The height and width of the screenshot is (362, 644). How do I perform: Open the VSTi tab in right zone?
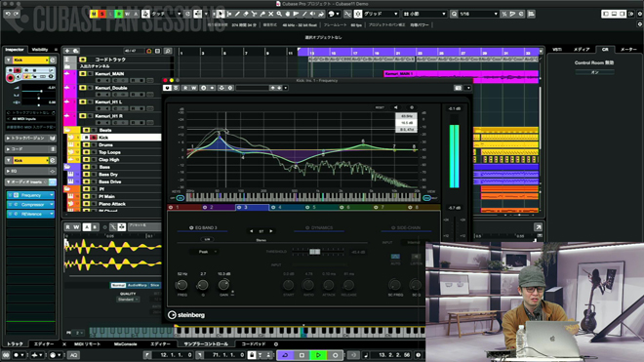(557, 50)
